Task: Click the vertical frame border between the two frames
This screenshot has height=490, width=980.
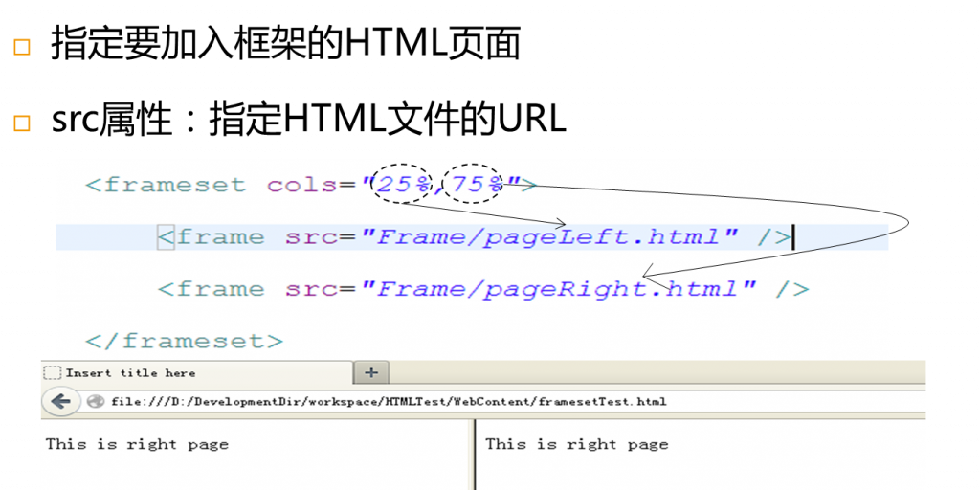Action: pyautogui.click(x=475, y=455)
